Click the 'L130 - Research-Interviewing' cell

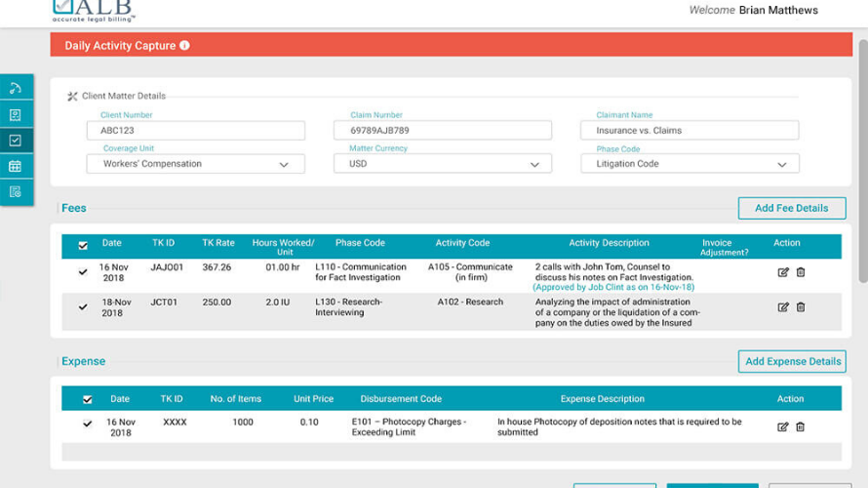tap(349, 306)
